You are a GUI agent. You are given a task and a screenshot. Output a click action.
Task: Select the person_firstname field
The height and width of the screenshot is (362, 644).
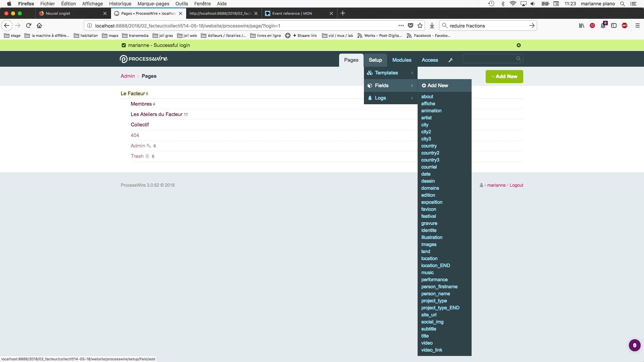point(439,287)
